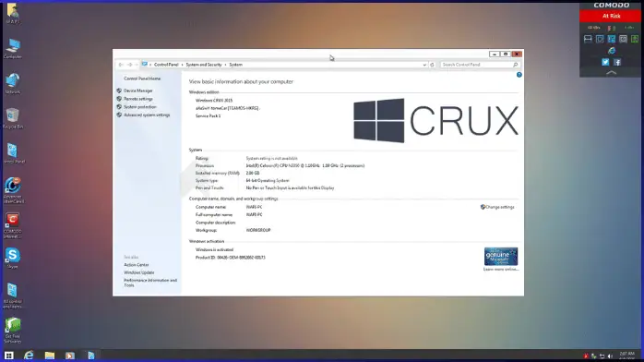Click the Twitter icon in COMODO widget
This screenshot has height=362, width=644.
pos(605,62)
